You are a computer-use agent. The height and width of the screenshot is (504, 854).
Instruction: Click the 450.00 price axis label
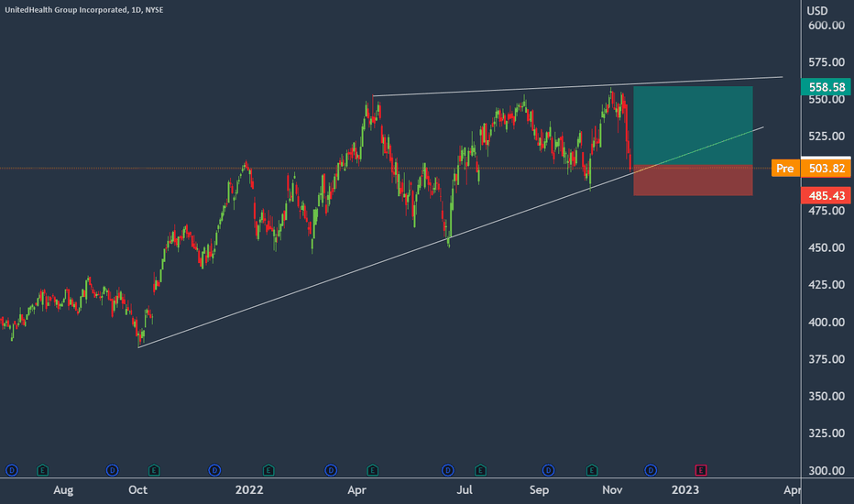pyautogui.click(x=827, y=247)
